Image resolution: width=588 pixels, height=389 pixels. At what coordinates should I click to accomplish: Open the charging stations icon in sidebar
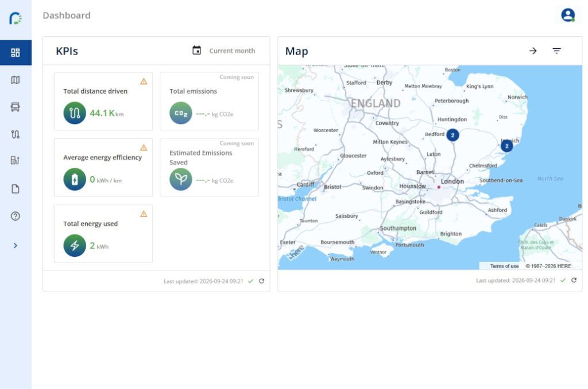click(x=16, y=160)
